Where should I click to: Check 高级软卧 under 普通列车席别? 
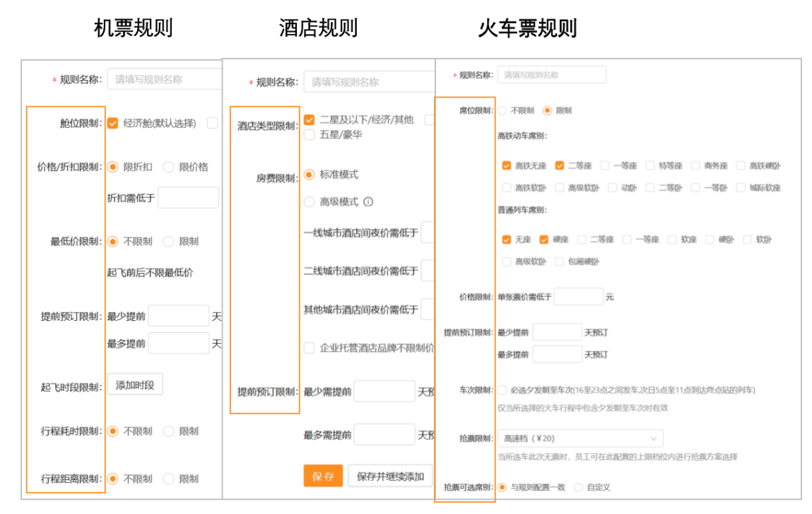[x=507, y=262]
